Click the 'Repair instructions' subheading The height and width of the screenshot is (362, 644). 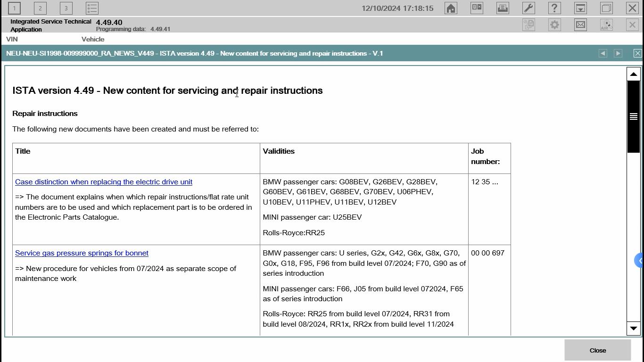[45, 114]
